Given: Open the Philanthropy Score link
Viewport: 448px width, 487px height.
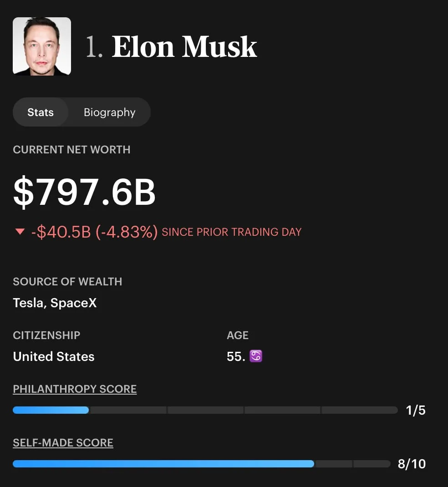Looking at the screenshot, I should click(x=75, y=389).
